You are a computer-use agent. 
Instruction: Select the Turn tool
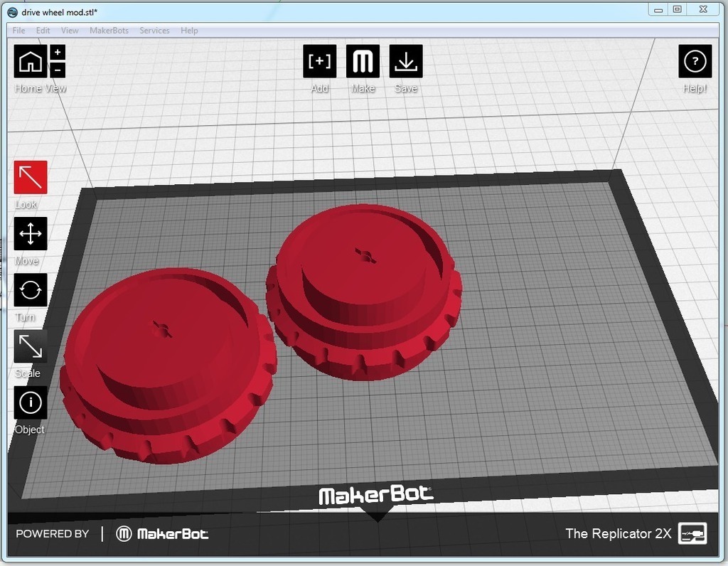point(29,290)
